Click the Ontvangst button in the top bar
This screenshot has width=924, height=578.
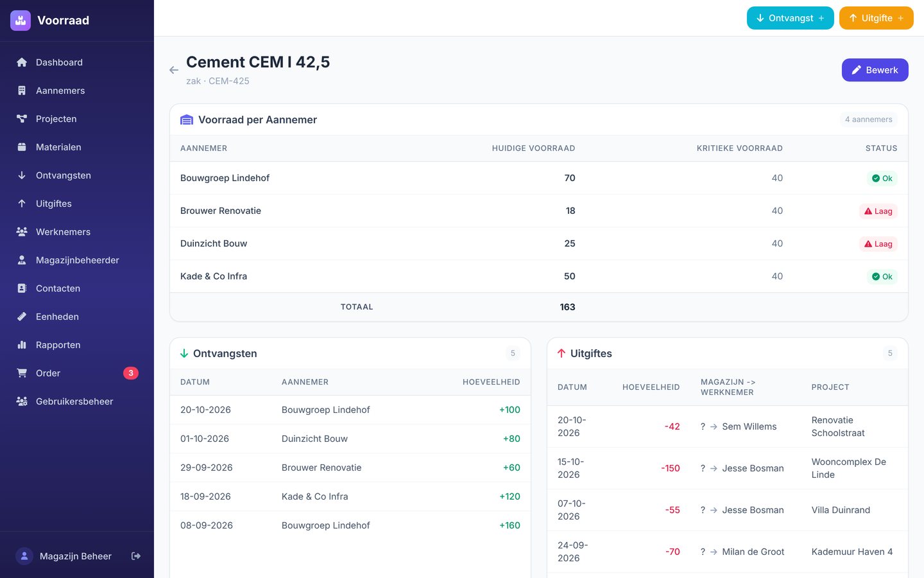coord(790,18)
